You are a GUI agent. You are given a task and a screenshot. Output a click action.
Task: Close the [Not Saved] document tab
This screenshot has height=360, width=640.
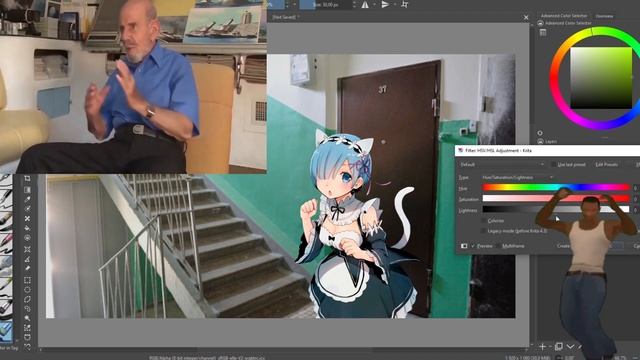pos(526,17)
